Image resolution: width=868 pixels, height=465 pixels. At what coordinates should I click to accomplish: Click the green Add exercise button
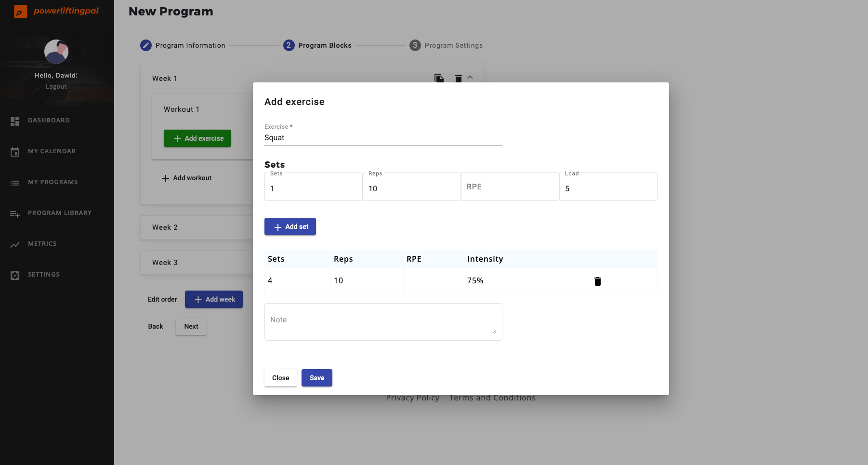(x=197, y=138)
